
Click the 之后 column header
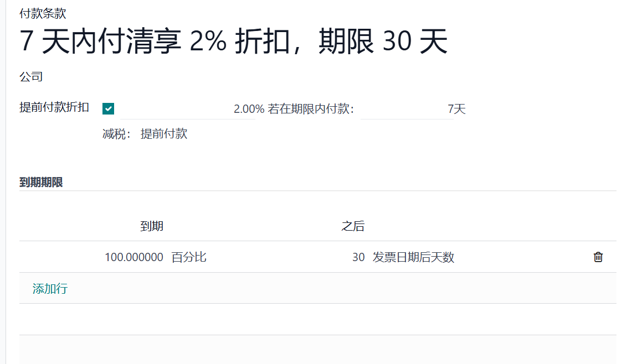(x=353, y=226)
